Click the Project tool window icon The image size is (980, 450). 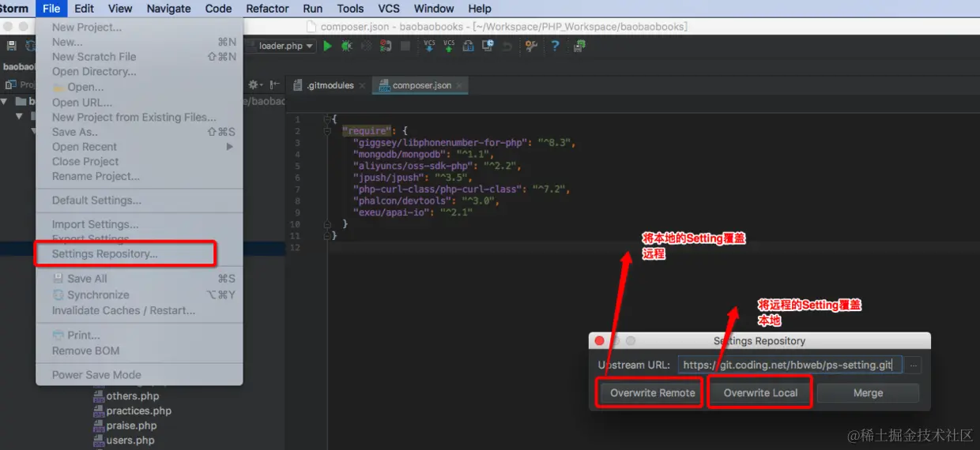(x=10, y=84)
